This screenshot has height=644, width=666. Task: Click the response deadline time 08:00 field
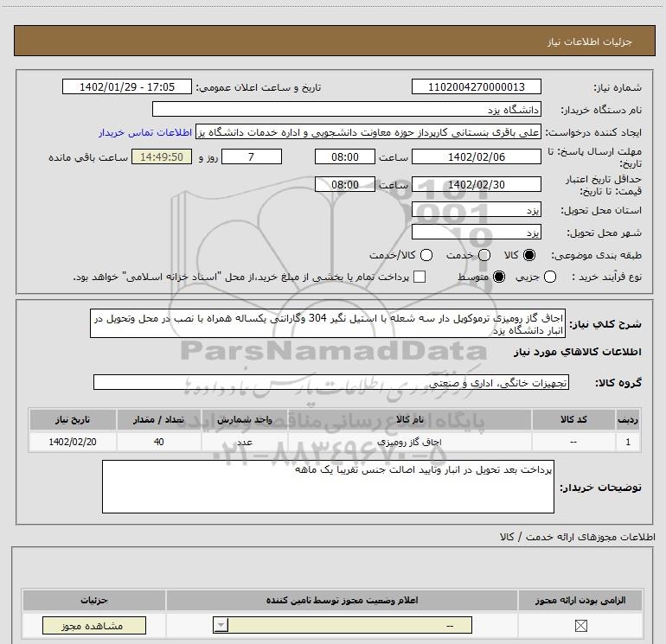coord(345,156)
